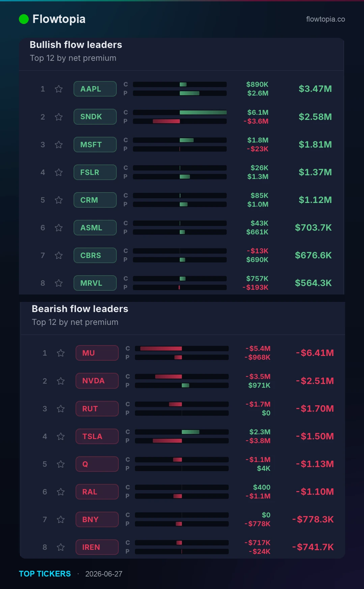Screen dimensions: 364x589
Task: Select the NVDA ticker badge
Action: (97, 381)
